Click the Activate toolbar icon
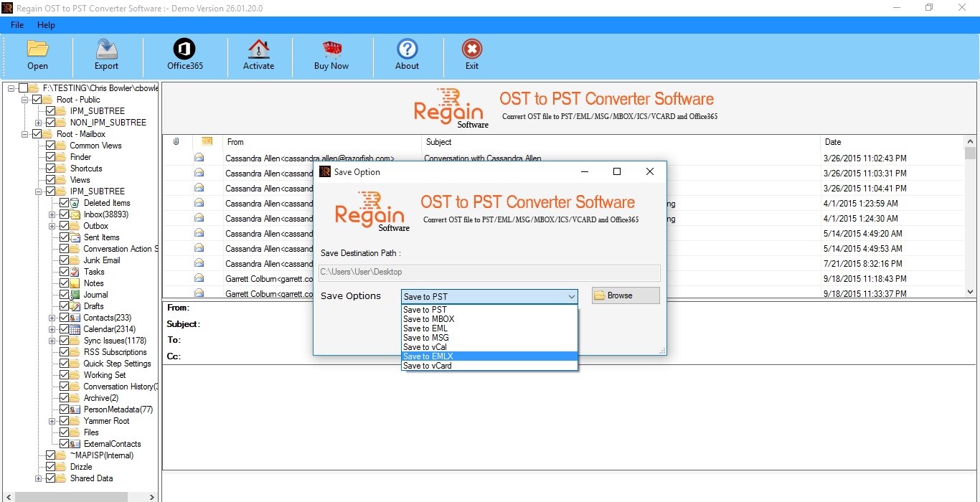 coord(258,49)
